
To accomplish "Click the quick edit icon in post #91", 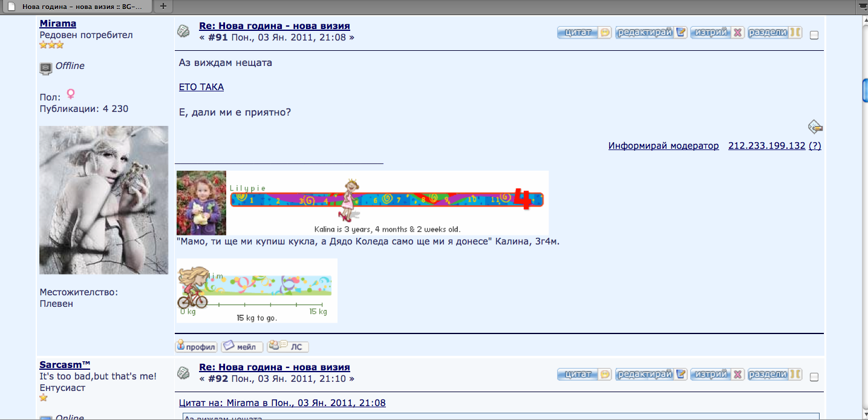I will tap(815, 126).
